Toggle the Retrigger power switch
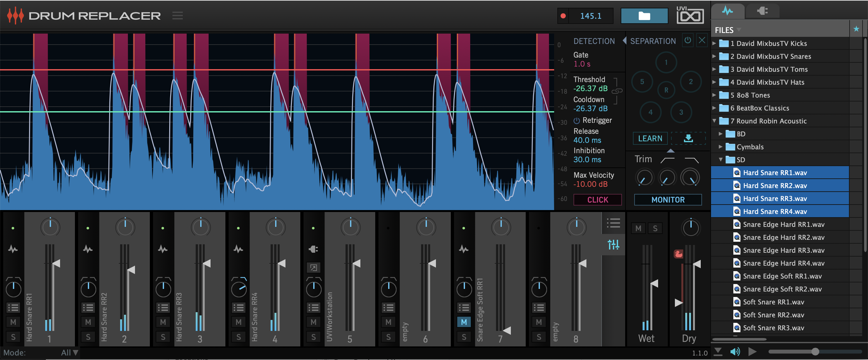Image resolution: width=868 pixels, height=360 pixels. pyautogui.click(x=576, y=121)
